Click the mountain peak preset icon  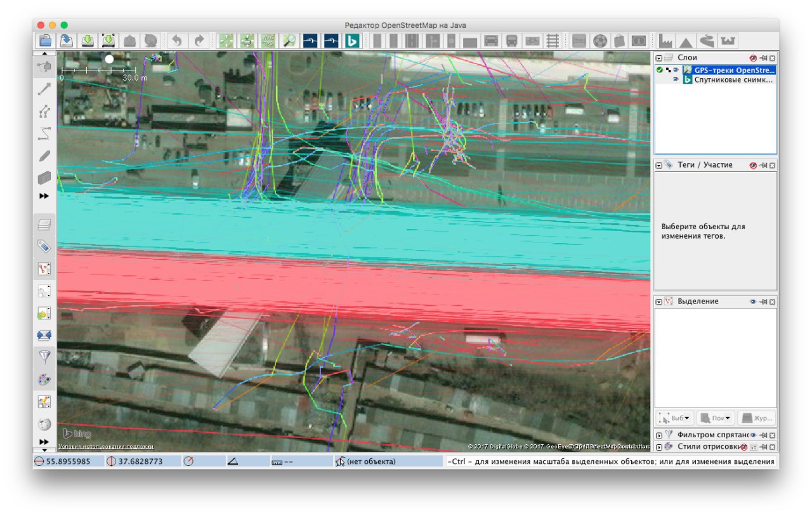pos(686,41)
